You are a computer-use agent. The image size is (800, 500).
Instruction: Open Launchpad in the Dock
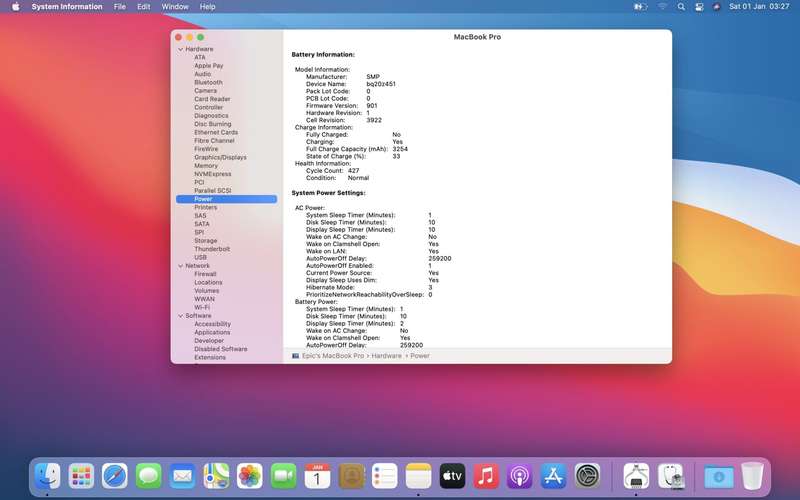pos(81,476)
